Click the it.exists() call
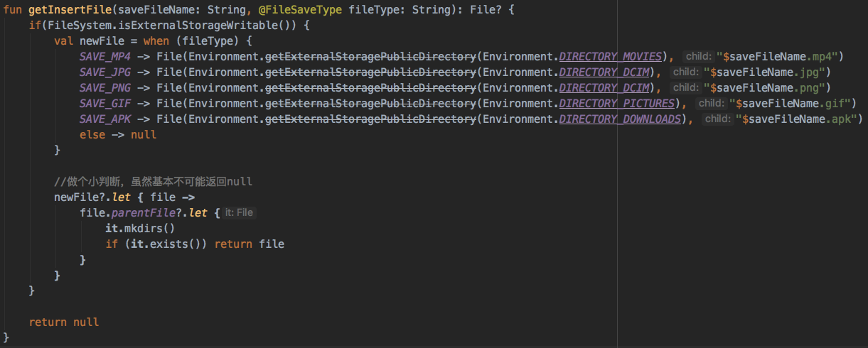 pos(157,244)
